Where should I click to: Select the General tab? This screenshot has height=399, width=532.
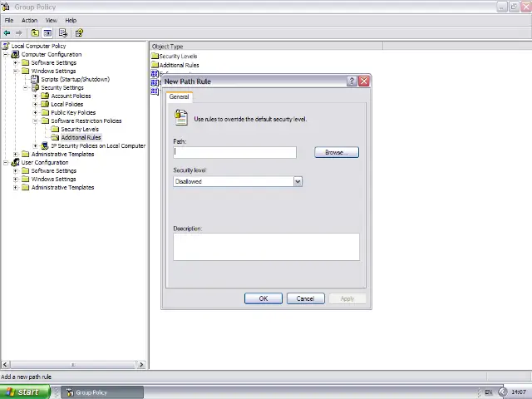click(x=180, y=96)
